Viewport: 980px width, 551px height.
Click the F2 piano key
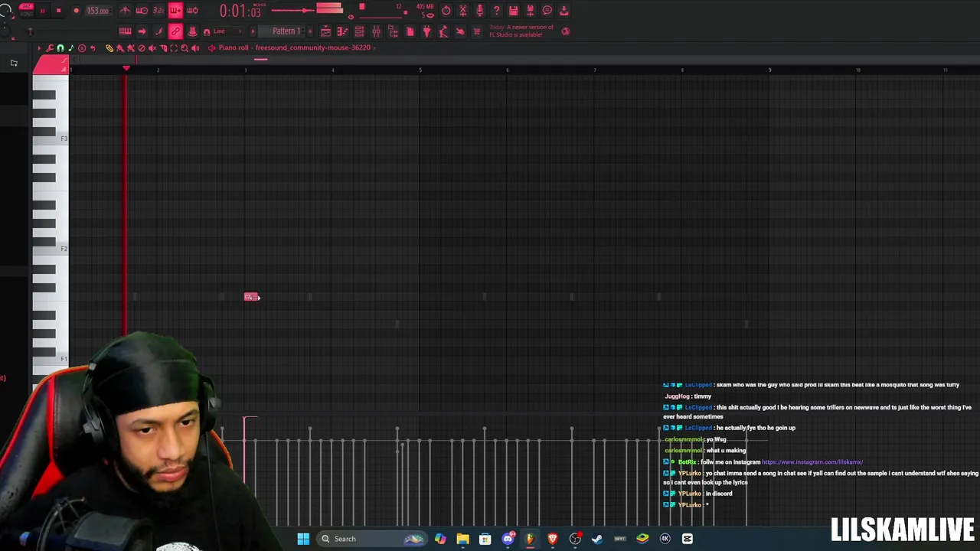51,249
